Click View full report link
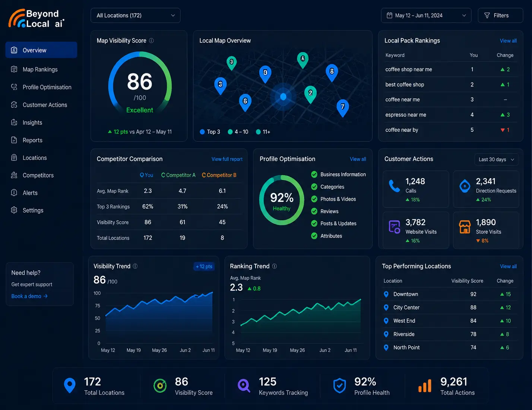 227,159
